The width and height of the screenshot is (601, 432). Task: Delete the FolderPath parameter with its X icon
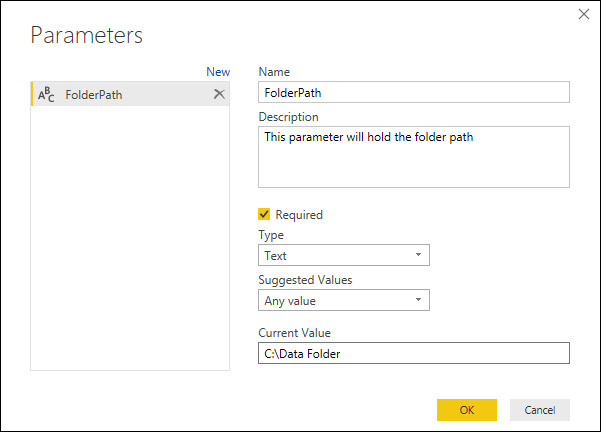tap(219, 94)
